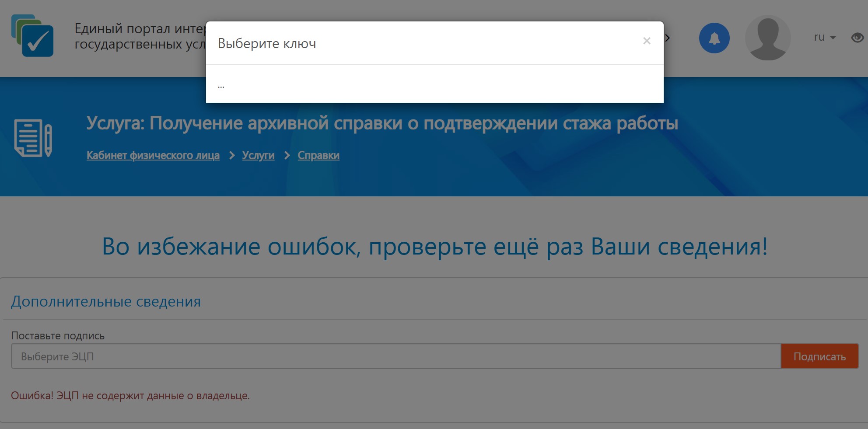The height and width of the screenshot is (429, 868).
Task: Toggle the accessibility eye icon
Action: click(x=857, y=38)
